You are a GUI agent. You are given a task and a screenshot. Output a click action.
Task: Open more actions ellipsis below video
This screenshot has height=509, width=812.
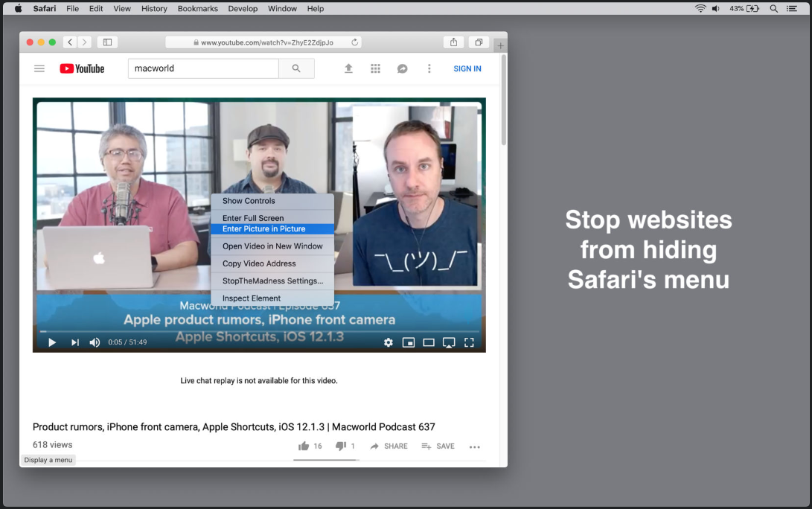tap(475, 447)
